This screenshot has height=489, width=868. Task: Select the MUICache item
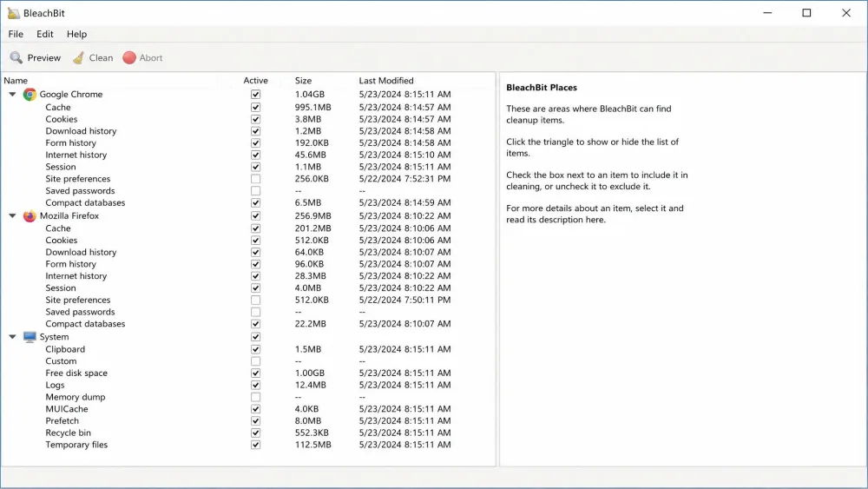pos(67,409)
